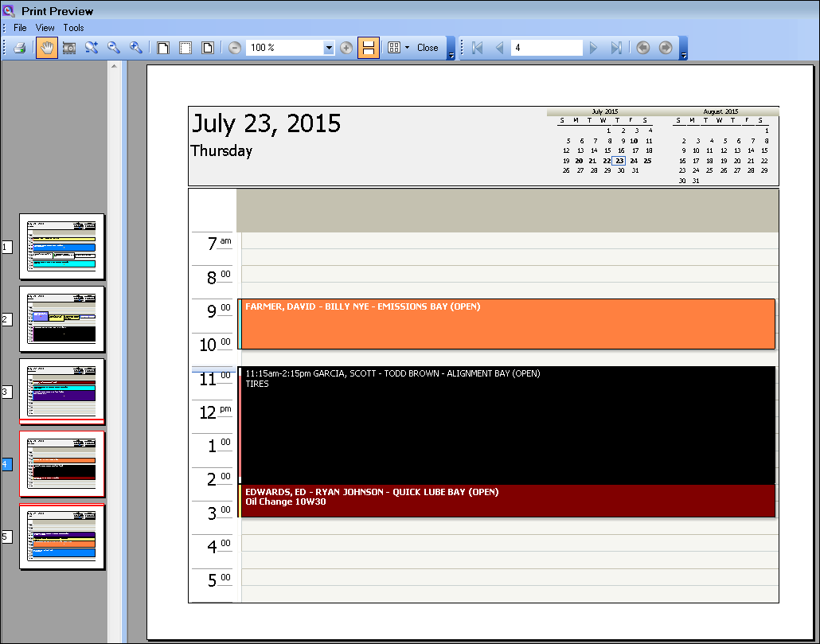Open the Tools menu
This screenshot has height=644, width=820.
[73, 27]
